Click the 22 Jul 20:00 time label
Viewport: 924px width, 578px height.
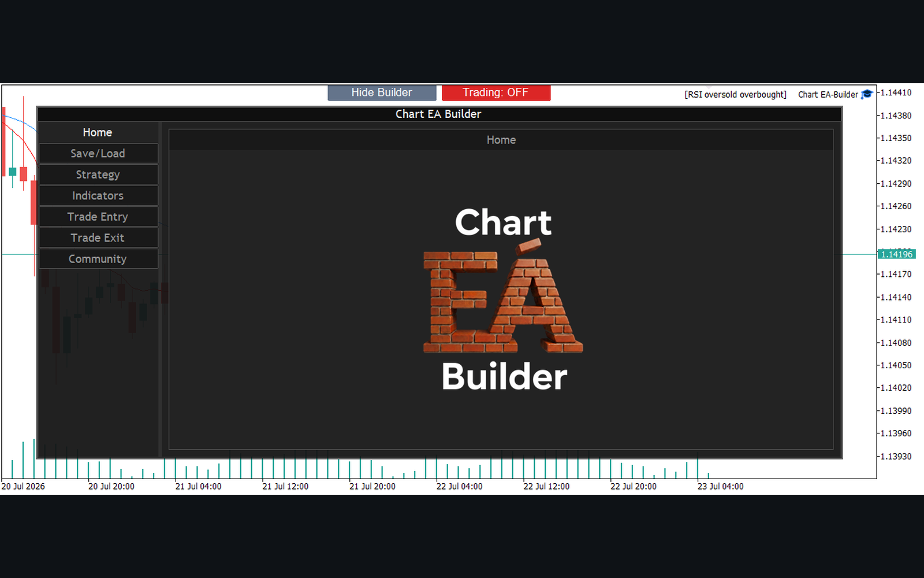point(634,487)
